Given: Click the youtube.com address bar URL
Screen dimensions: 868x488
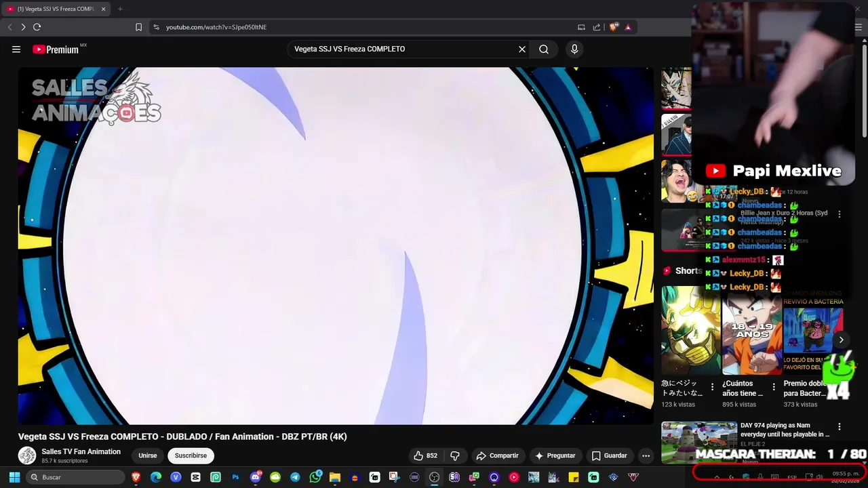Looking at the screenshot, I should [216, 27].
